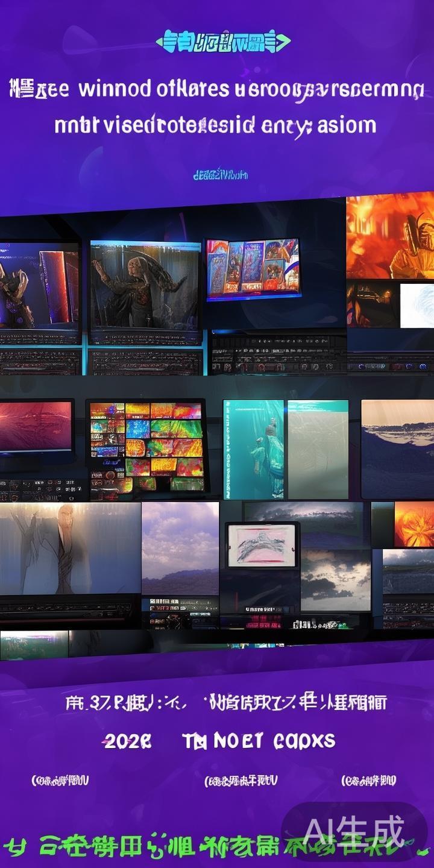Click the teal logo banner at top
This screenshot has width=434, height=868.
click(x=223, y=43)
